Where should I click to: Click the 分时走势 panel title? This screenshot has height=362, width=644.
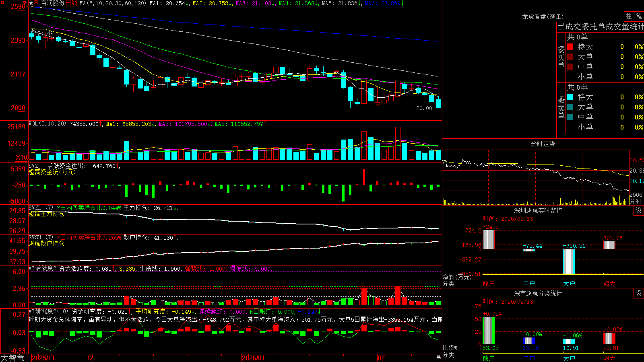(x=543, y=144)
